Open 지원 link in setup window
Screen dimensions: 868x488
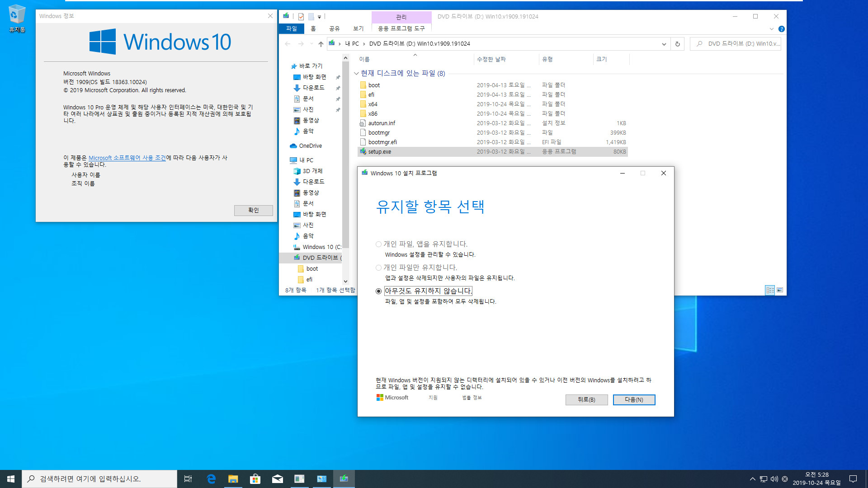pyautogui.click(x=433, y=398)
